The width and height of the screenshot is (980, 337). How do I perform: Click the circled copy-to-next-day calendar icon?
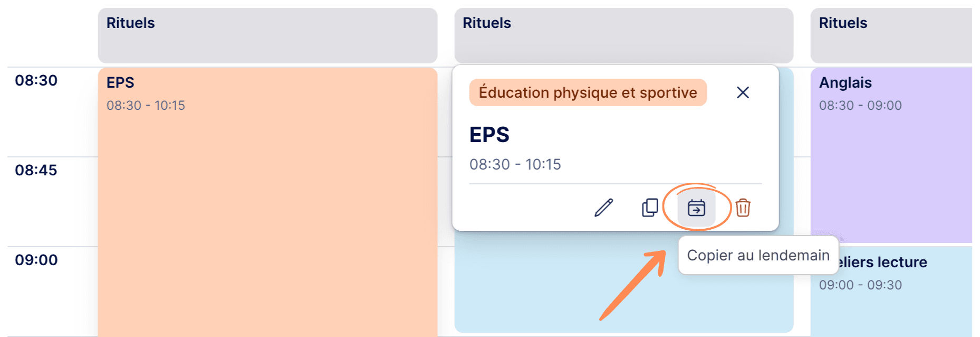coord(696,208)
